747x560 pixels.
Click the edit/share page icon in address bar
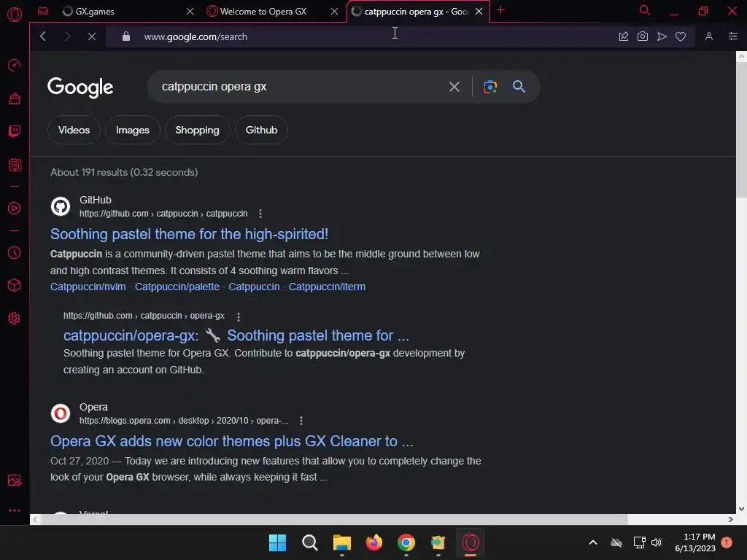click(x=624, y=36)
